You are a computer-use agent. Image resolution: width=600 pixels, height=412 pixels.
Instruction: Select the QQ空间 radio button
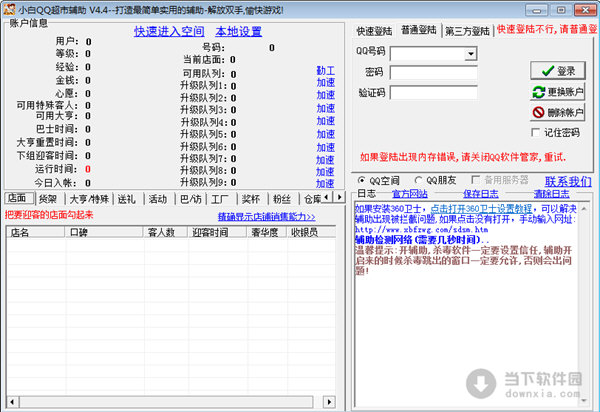coord(361,180)
